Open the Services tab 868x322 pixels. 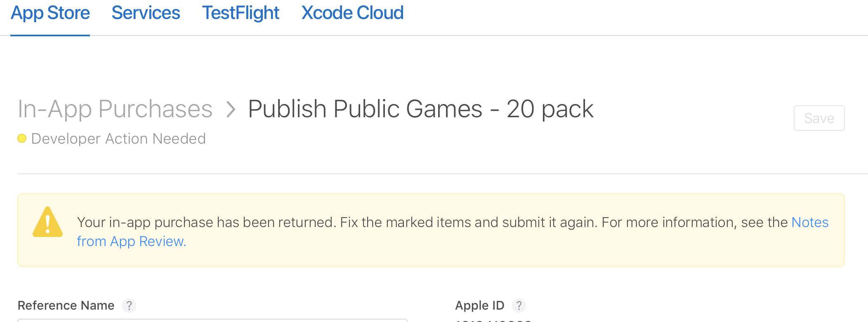coord(146,13)
